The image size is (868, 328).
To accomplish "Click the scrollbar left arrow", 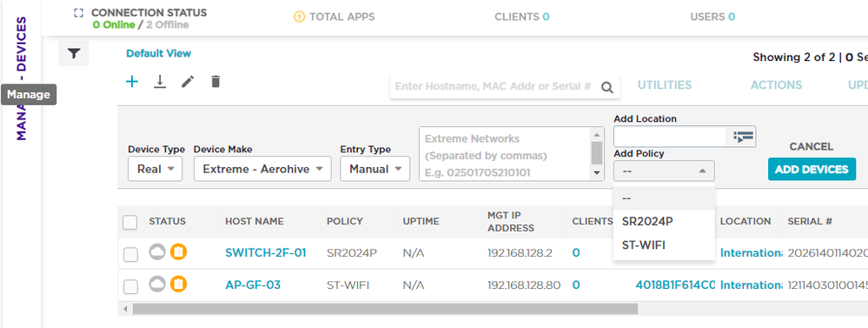I will click(125, 309).
